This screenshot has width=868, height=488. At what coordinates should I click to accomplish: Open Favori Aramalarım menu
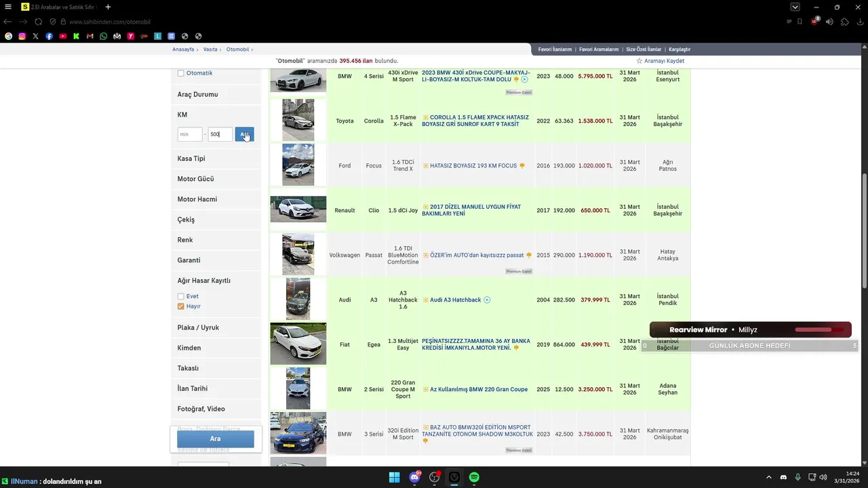pos(599,49)
